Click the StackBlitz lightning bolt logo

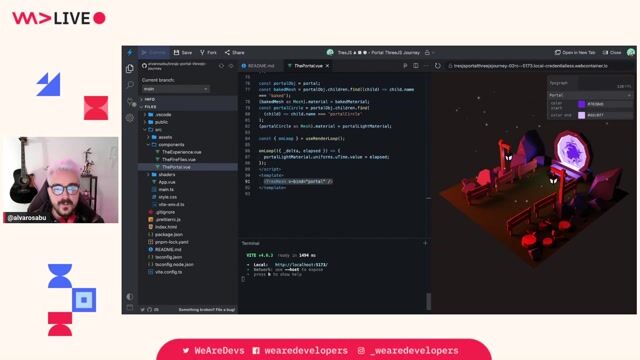click(130, 52)
